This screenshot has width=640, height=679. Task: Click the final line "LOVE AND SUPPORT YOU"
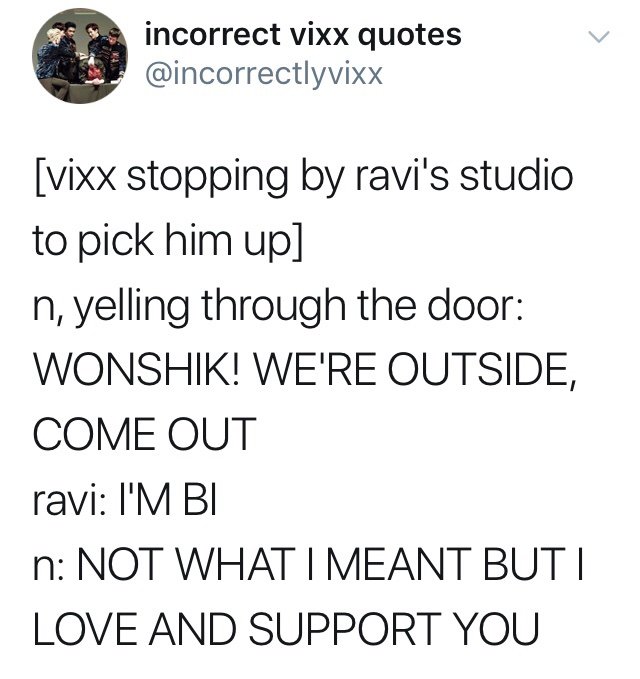(286, 628)
